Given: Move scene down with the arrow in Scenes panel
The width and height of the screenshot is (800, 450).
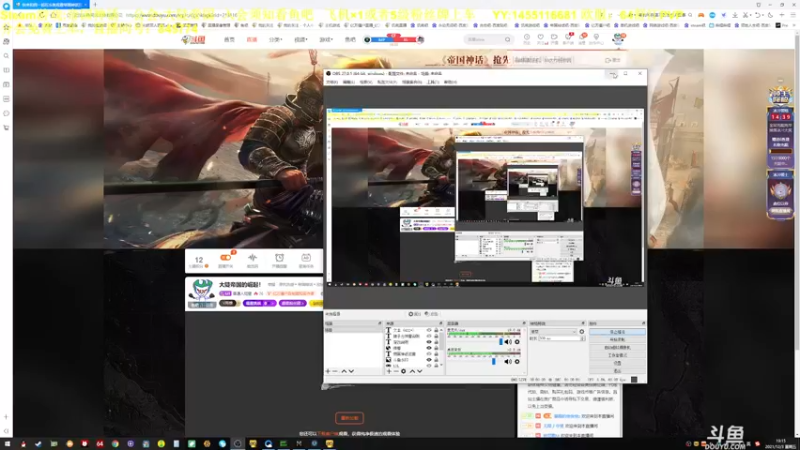Looking at the screenshot, I should click(351, 371).
